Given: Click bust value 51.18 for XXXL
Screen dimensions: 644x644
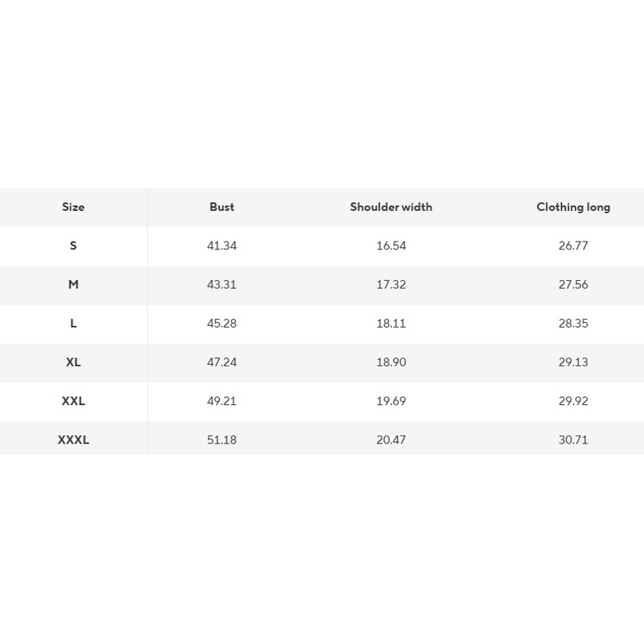Looking at the screenshot, I should pos(221,440).
